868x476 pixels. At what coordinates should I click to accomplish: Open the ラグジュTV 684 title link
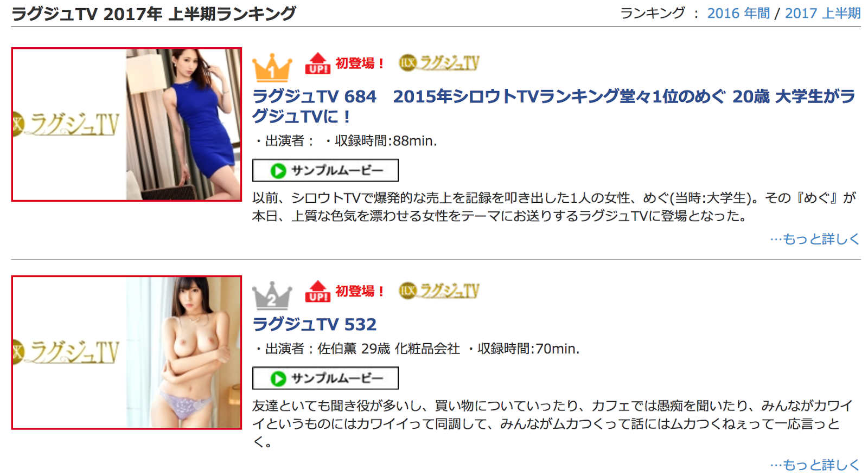(x=554, y=106)
